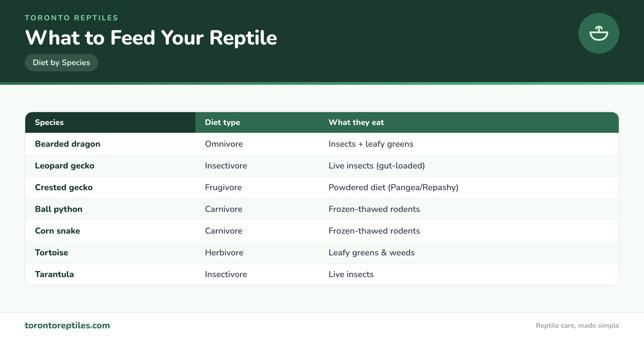This screenshot has height=338, width=644.
Task: Select the Diet by Species pill
Action: pos(61,63)
